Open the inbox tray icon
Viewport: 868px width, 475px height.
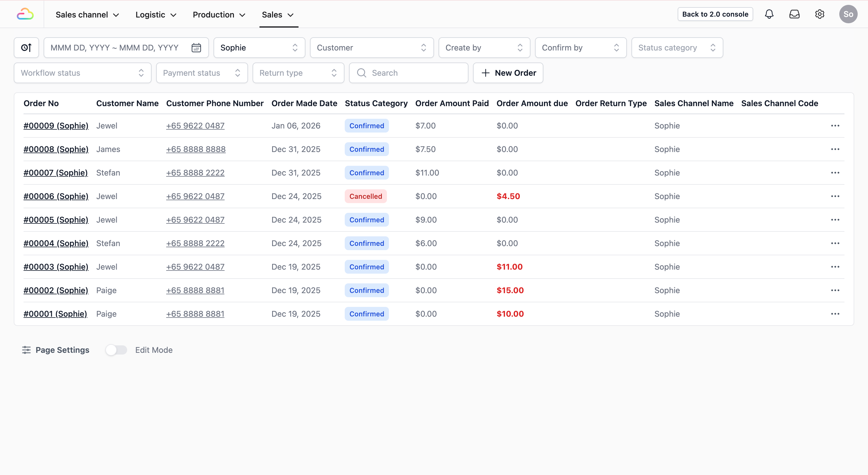(794, 14)
